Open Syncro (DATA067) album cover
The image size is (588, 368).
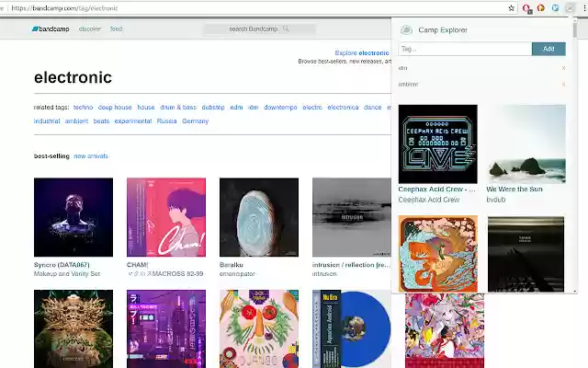[x=73, y=217]
